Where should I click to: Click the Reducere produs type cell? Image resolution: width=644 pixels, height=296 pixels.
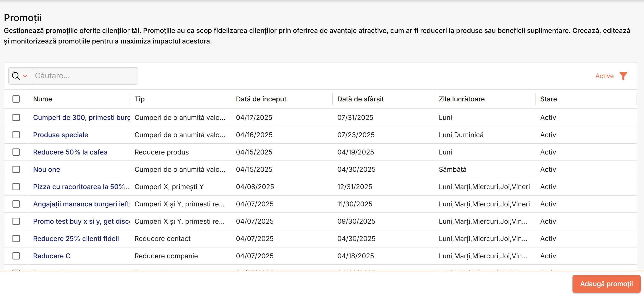161,152
